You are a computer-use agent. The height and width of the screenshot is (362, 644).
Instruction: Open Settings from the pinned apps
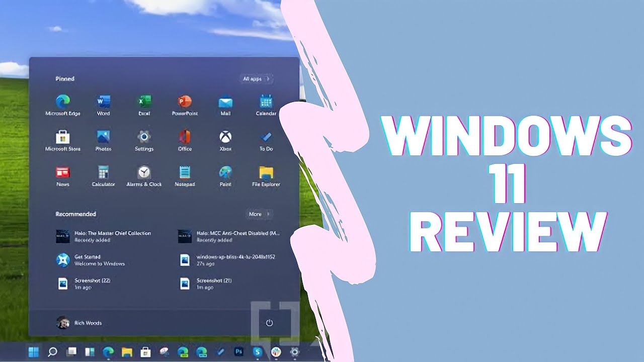(x=144, y=141)
